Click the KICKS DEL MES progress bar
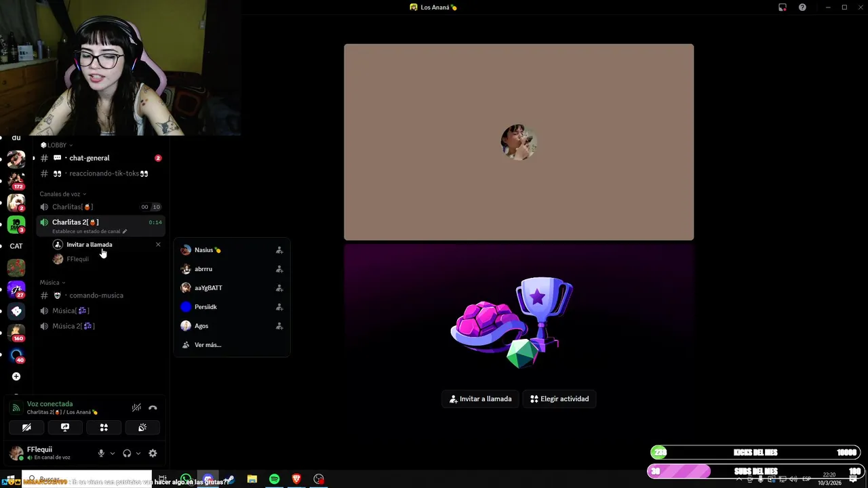The height and width of the screenshot is (488, 868). pos(755,452)
